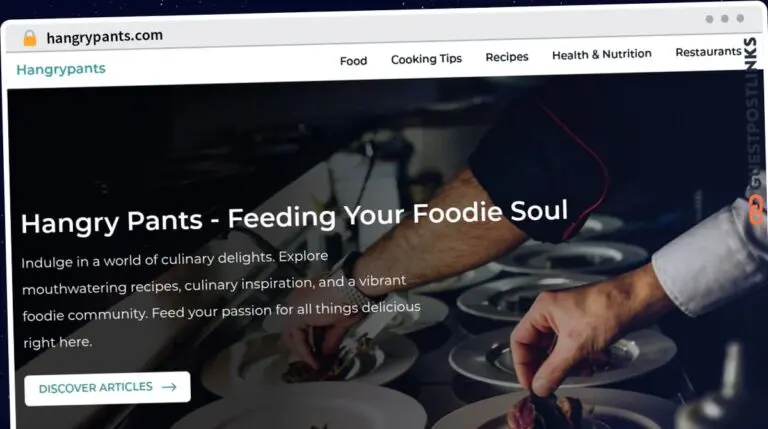Open the Cooking Tips menu item
The width and height of the screenshot is (768, 429).
[x=426, y=59]
